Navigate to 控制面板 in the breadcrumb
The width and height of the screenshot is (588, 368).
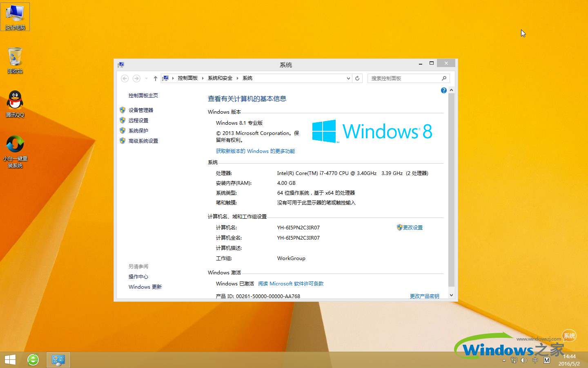point(188,78)
